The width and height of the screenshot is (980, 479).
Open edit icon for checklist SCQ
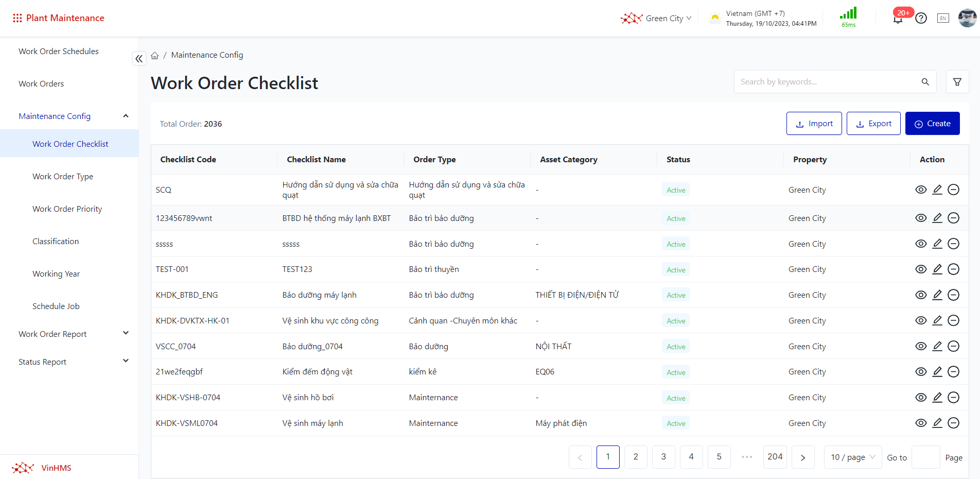937,190
